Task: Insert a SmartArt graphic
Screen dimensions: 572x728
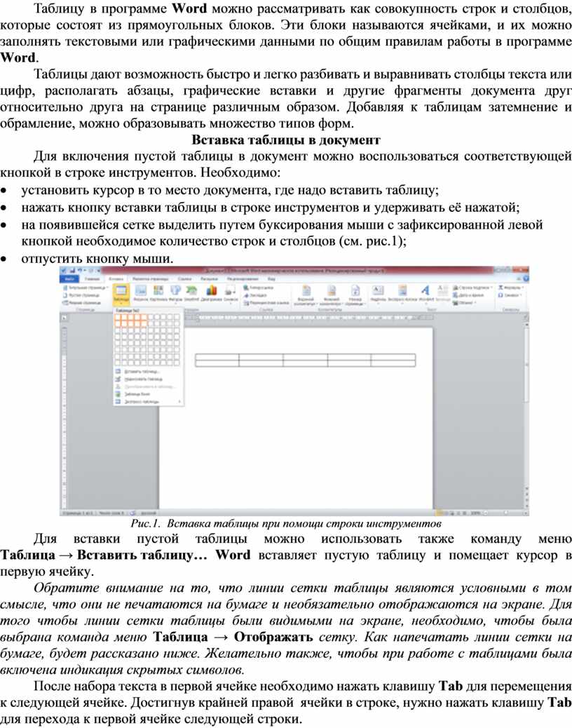Action: 192,292
